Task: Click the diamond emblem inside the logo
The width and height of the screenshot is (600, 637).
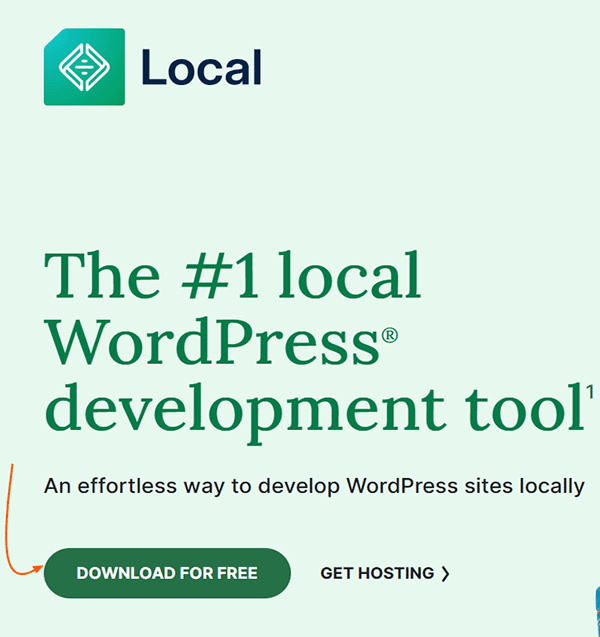Action: (84, 67)
